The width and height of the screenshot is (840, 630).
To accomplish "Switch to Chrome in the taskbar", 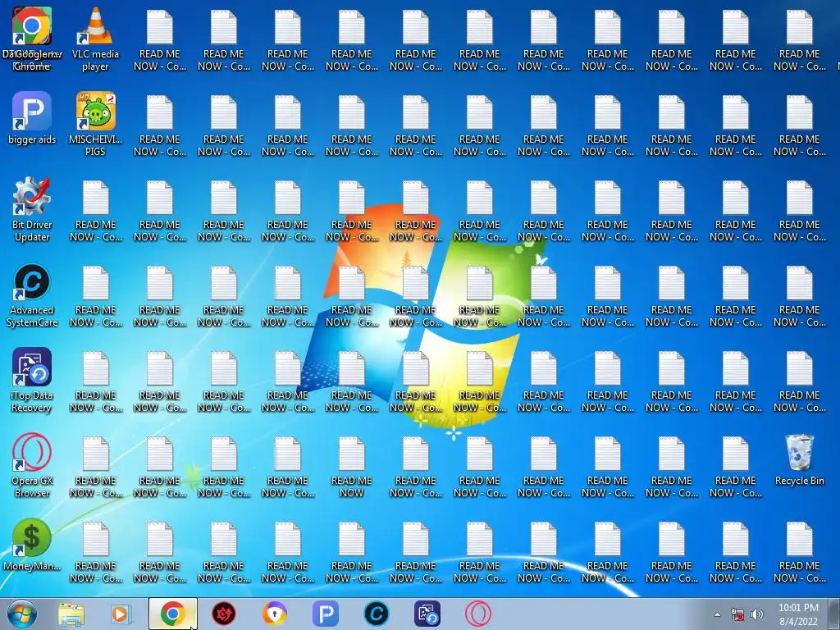I will pos(172,614).
